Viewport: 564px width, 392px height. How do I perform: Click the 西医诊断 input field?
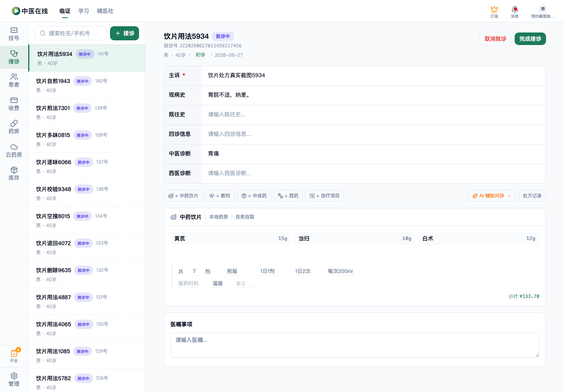pyautogui.click(x=373, y=173)
